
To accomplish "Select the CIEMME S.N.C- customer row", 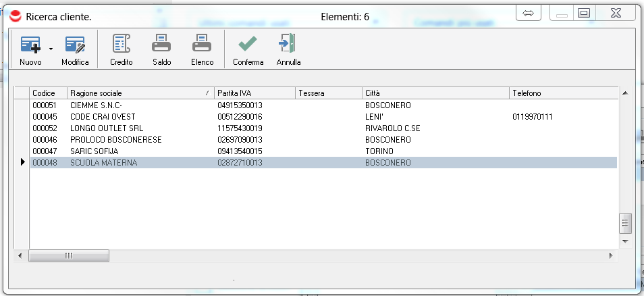I will [x=96, y=105].
